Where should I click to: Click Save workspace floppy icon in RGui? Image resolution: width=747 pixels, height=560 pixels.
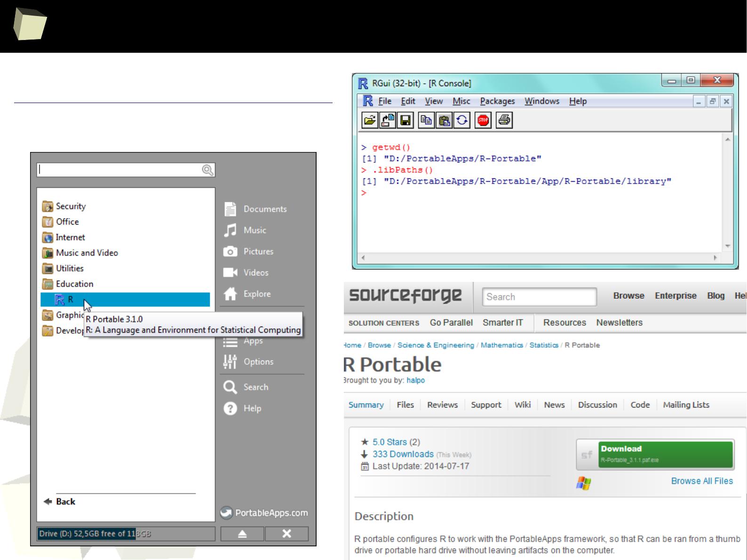pyautogui.click(x=405, y=120)
